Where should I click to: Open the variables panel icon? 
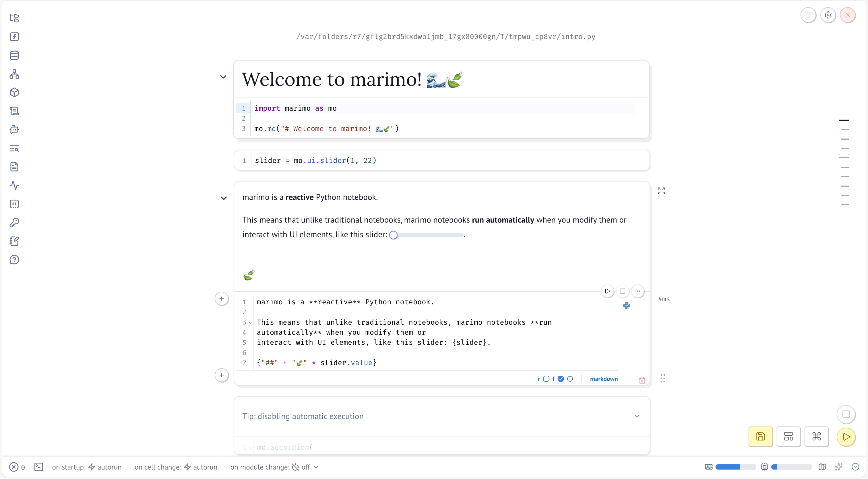click(14, 37)
